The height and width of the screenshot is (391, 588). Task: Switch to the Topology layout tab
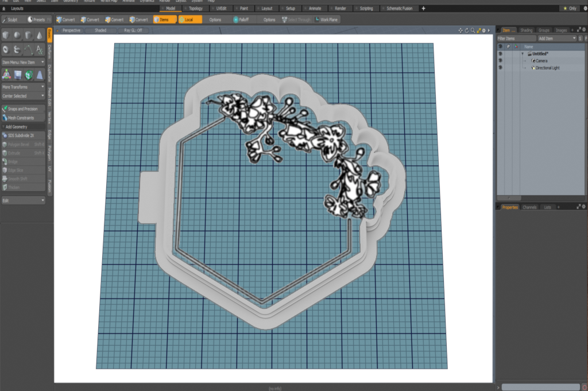(x=195, y=9)
